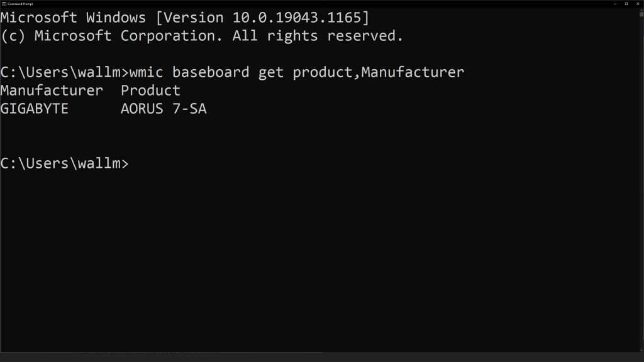Click the vertical scrollbar track
This screenshot has width=644, height=362.
641,189
